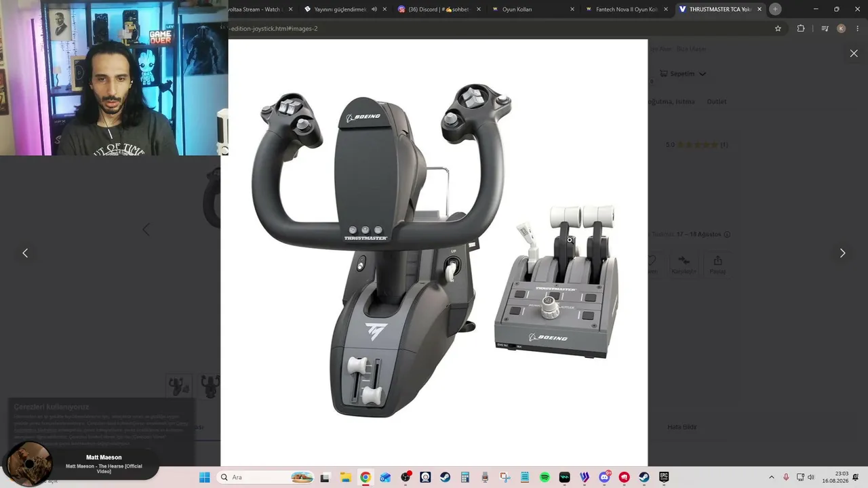Close the 'Yayınını güçlendirmek' tab

click(x=385, y=9)
